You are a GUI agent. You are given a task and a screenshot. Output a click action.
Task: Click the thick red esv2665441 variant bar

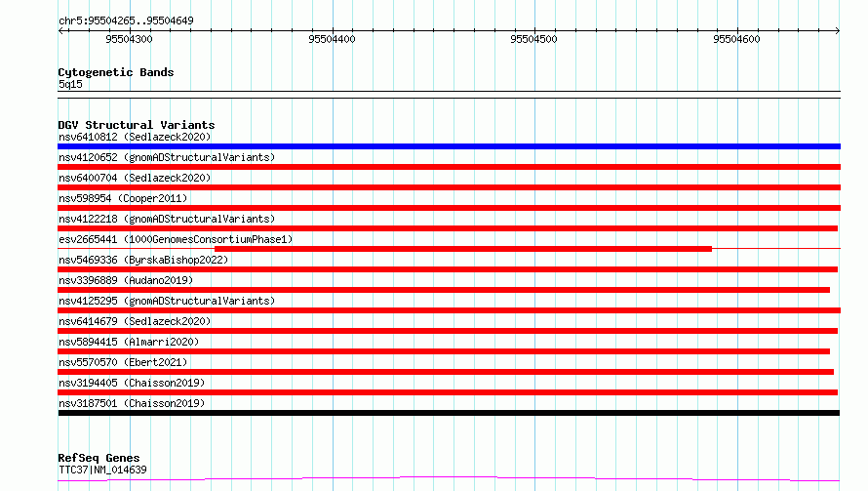[463, 249]
